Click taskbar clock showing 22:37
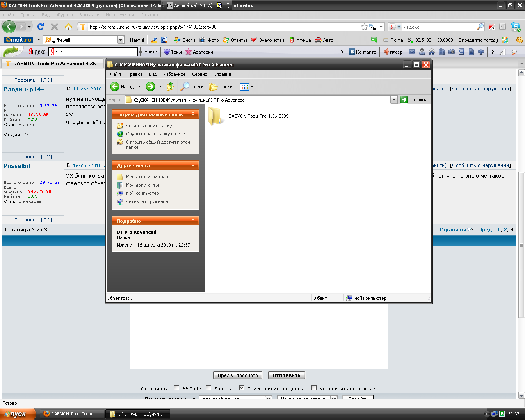The height and width of the screenshot is (420, 525). tap(514, 414)
